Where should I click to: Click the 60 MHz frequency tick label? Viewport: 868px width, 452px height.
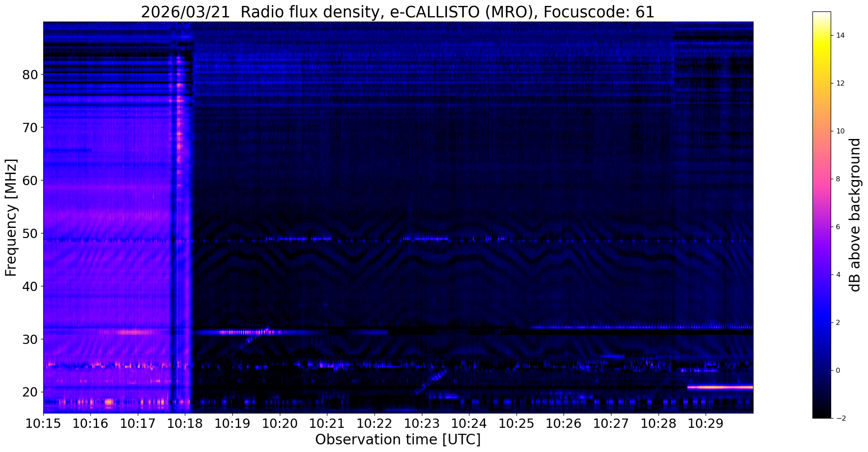click(30, 180)
